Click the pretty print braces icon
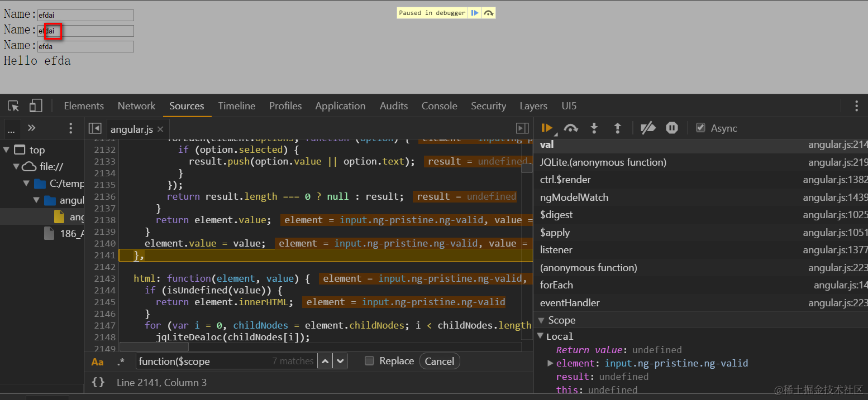The image size is (868, 400). coord(98,382)
